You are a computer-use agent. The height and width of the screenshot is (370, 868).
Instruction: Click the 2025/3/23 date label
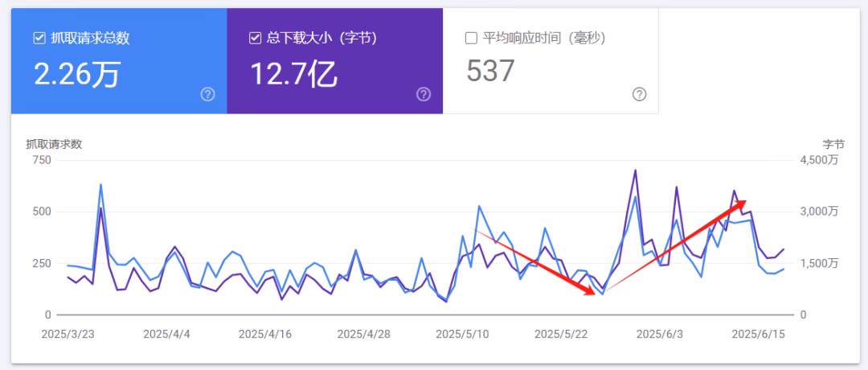pos(68,333)
